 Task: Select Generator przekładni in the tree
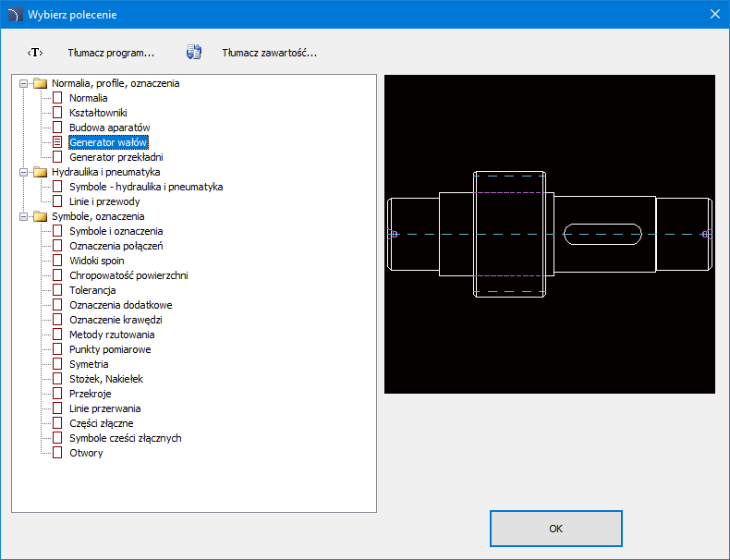pos(116,157)
